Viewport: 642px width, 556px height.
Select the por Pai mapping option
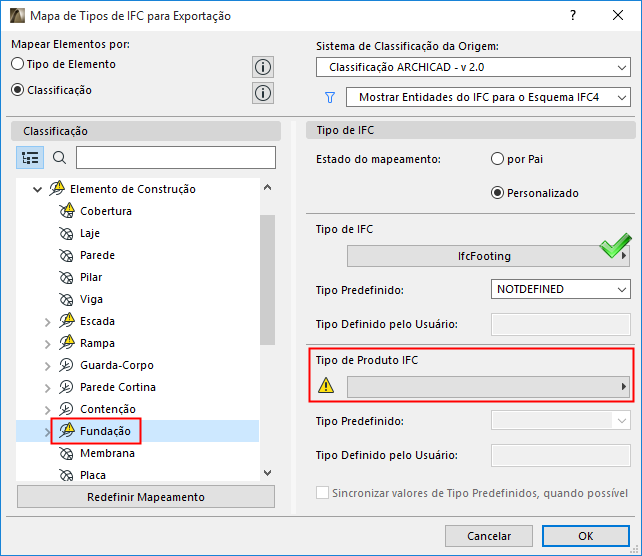[497, 159]
